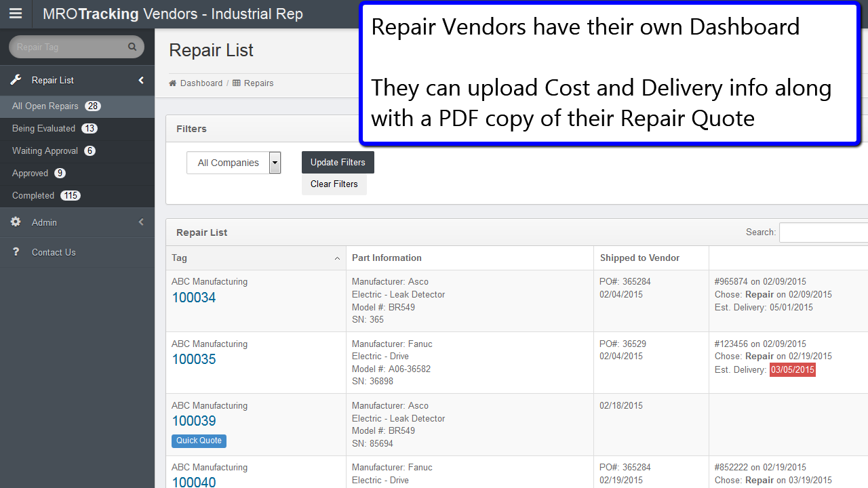This screenshot has width=868, height=488.
Task: Click Model #: A06-36582 text
Action: [x=391, y=369]
